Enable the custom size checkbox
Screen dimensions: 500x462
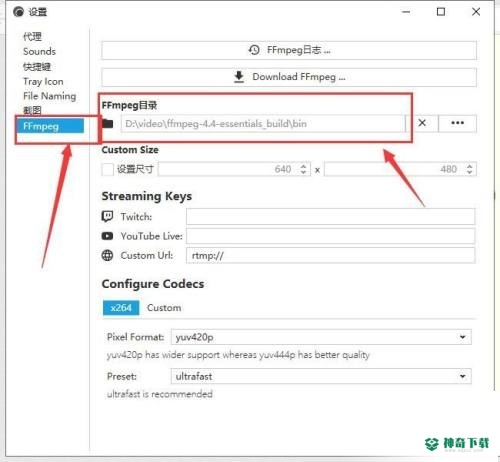(108, 169)
